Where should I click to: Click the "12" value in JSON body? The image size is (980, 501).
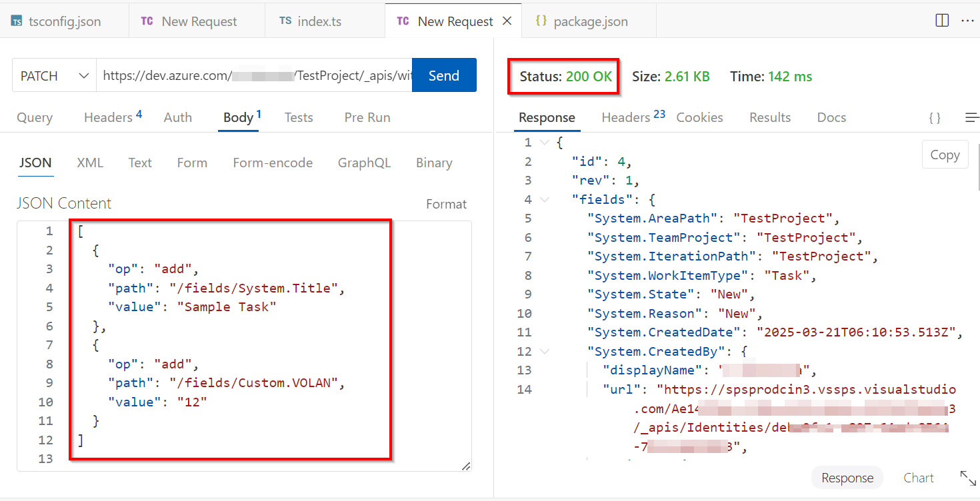coord(192,402)
